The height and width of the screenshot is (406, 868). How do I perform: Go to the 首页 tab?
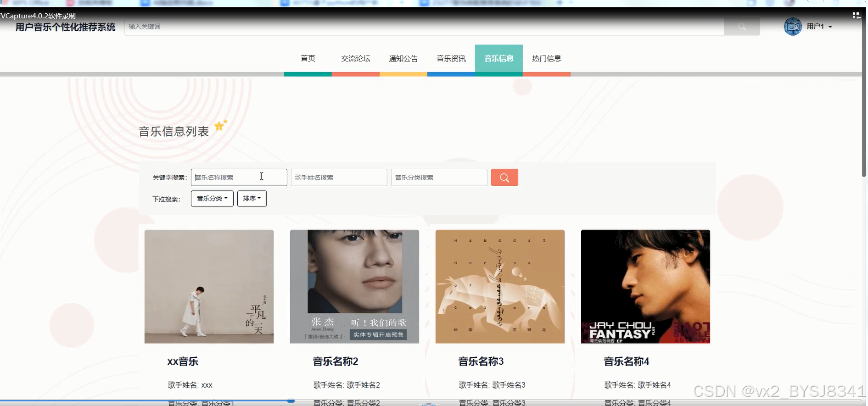click(308, 59)
